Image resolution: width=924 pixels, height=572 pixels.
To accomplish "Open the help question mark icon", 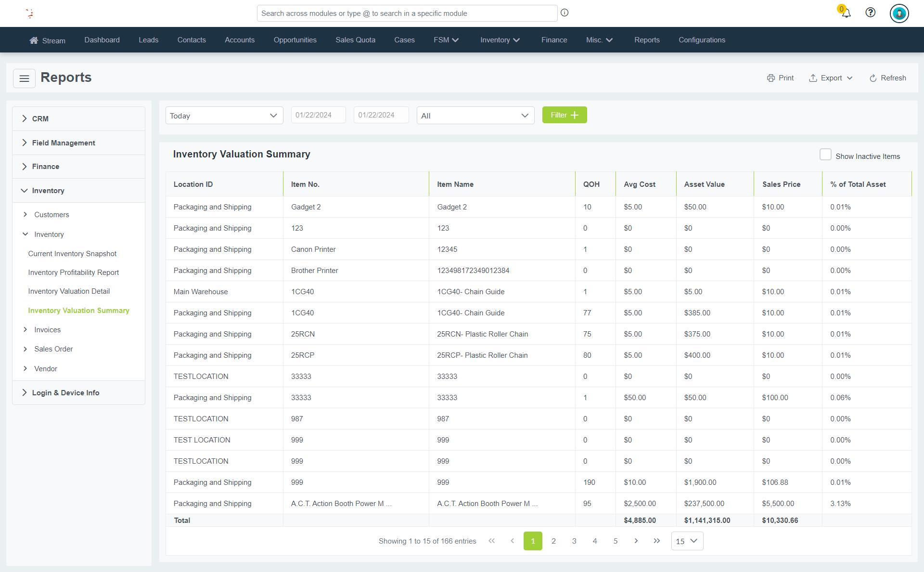I will click(x=870, y=13).
